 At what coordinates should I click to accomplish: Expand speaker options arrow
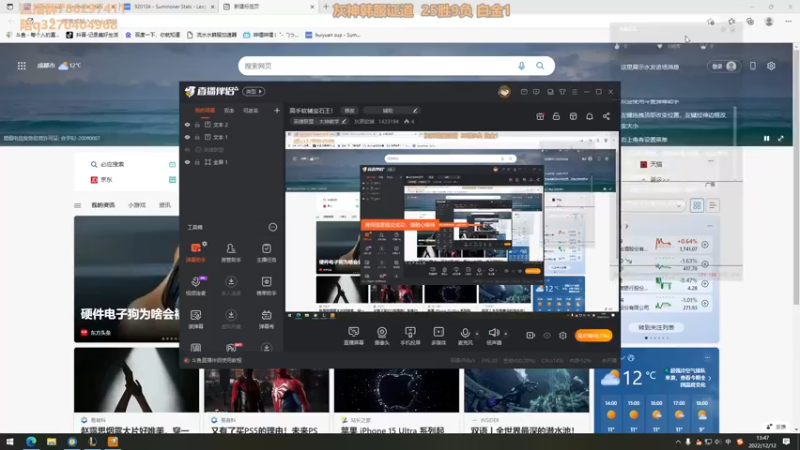click(506, 334)
